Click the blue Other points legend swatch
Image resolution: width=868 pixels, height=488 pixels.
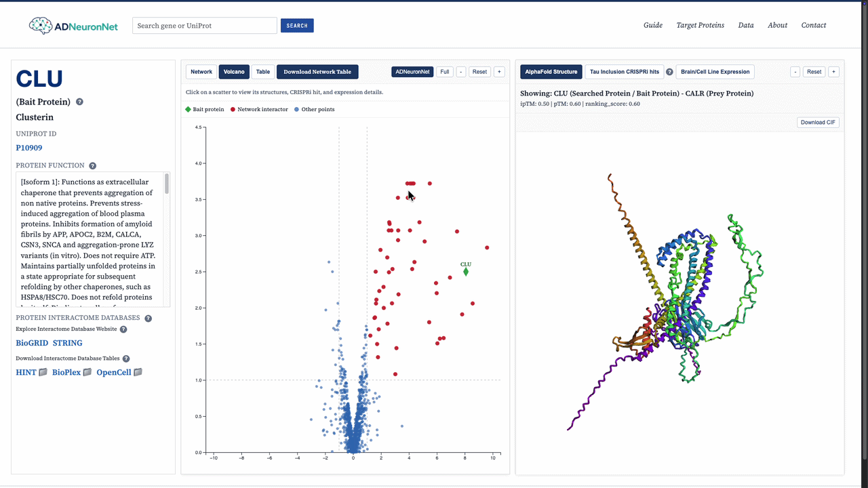[x=296, y=109]
